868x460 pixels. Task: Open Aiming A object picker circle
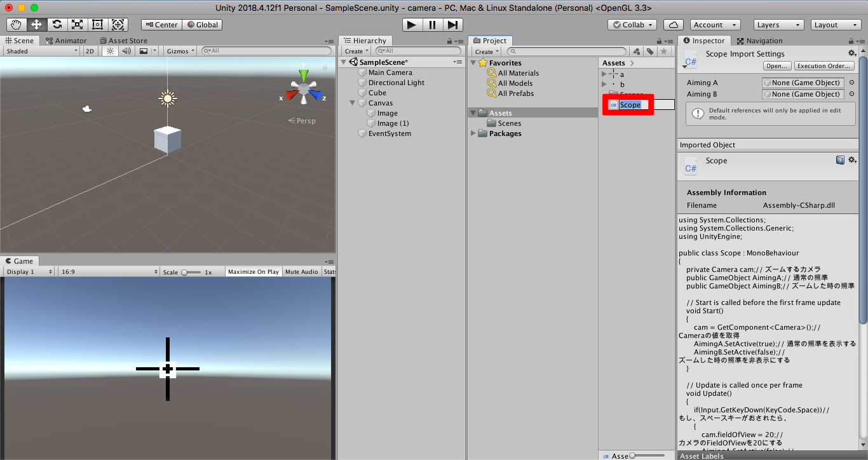coord(851,83)
